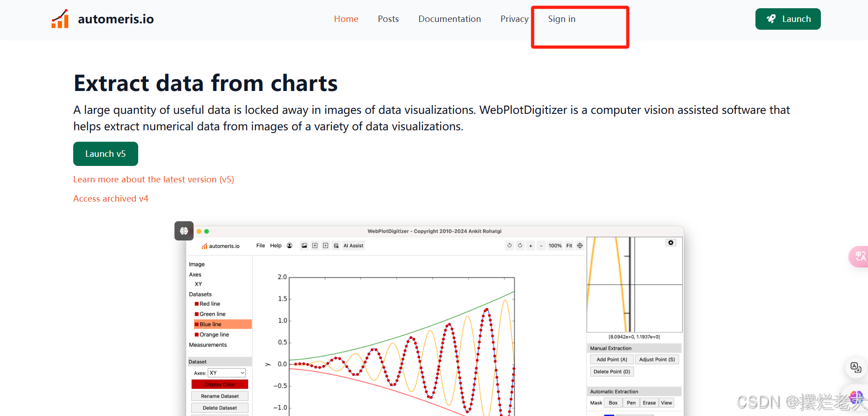Open the Documentation page
Screen dimensions: 868x416
coord(450,19)
